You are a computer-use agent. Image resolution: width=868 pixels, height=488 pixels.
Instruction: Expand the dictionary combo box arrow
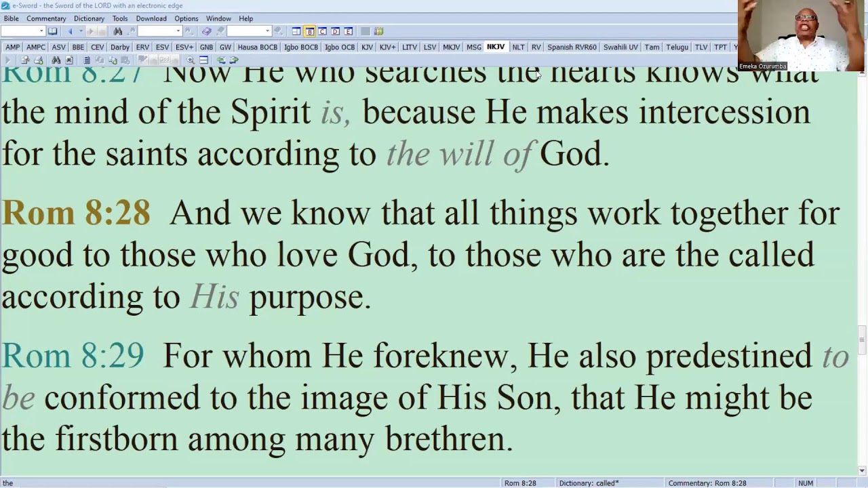click(x=267, y=31)
